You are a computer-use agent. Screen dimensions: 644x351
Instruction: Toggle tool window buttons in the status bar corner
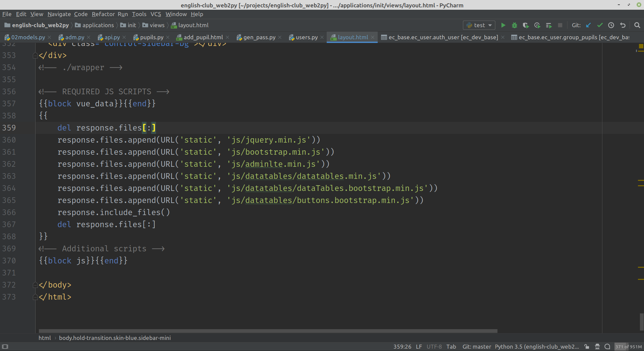[5, 347]
